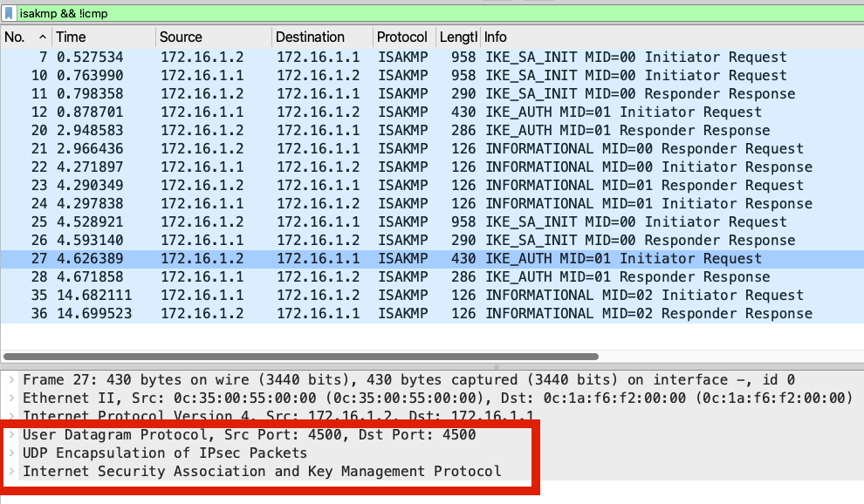Click the sort arrow in No. column

point(43,37)
